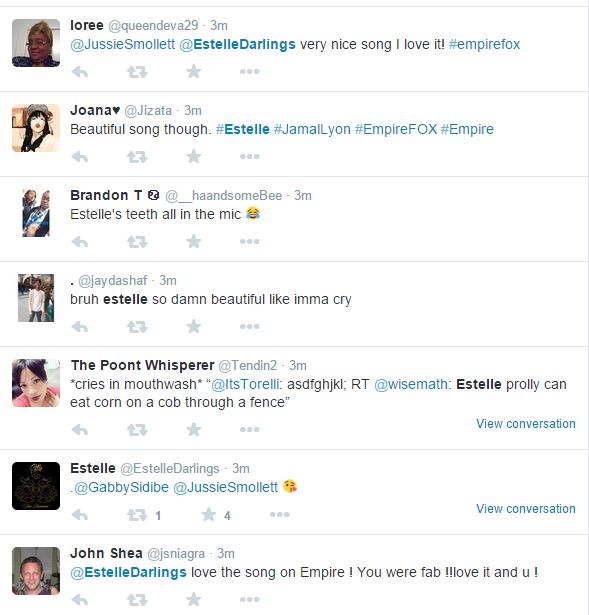
Task: Retweet @jaydashaf's estelle tweet
Action: tap(137, 327)
